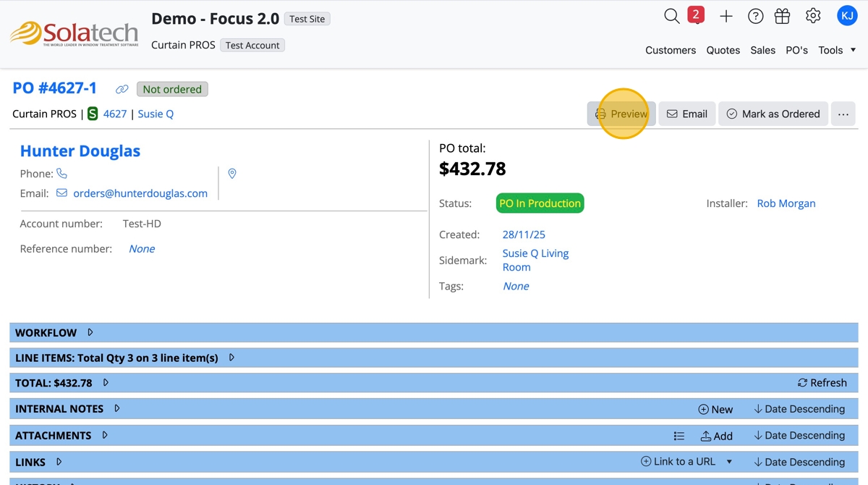This screenshot has height=485, width=868.
Task: Expand the INTERNAL NOTES section
Action: [117, 408]
